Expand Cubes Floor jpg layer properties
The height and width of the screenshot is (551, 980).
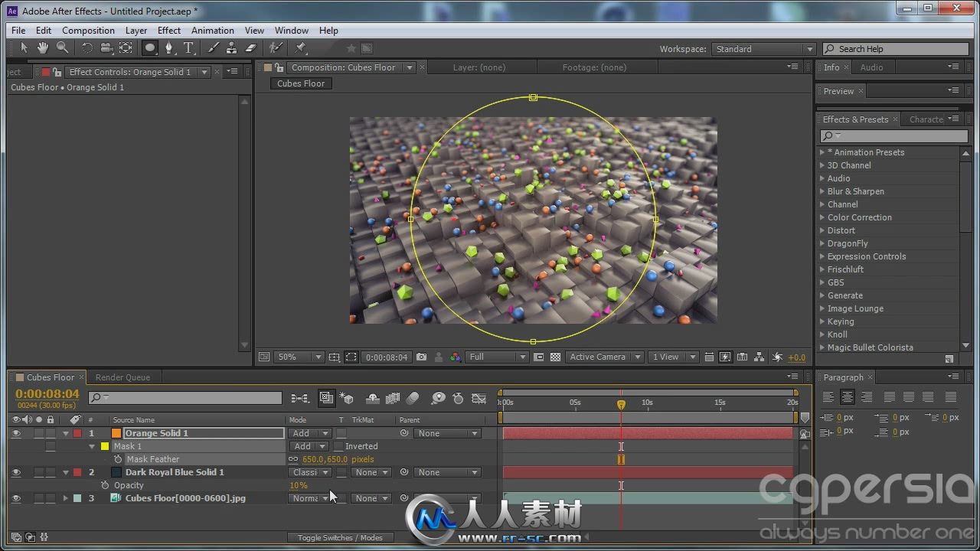(65, 498)
